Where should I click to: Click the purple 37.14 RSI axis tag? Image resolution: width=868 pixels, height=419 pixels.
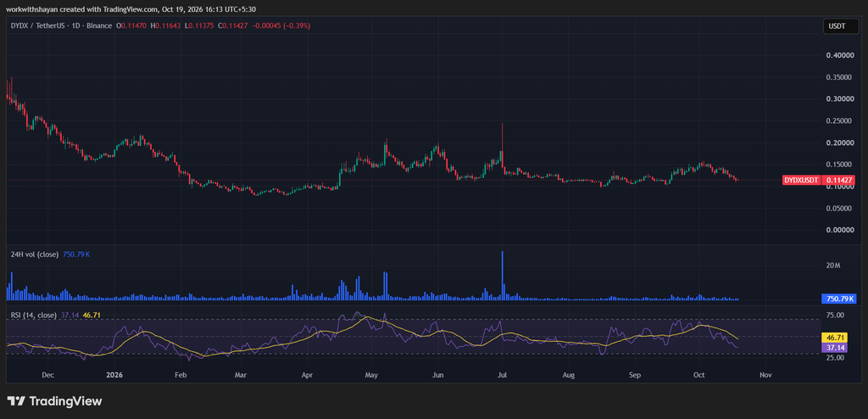pyautogui.click(x=834, y=347)
